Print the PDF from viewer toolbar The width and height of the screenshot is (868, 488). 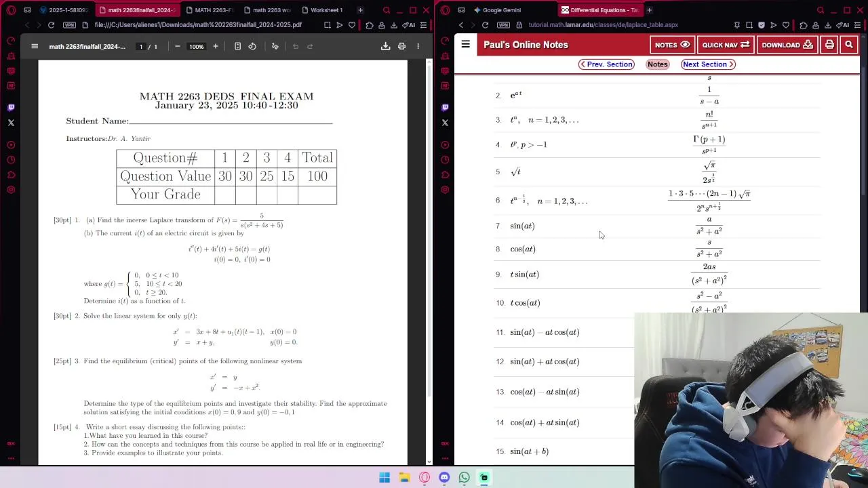[401, 46]
